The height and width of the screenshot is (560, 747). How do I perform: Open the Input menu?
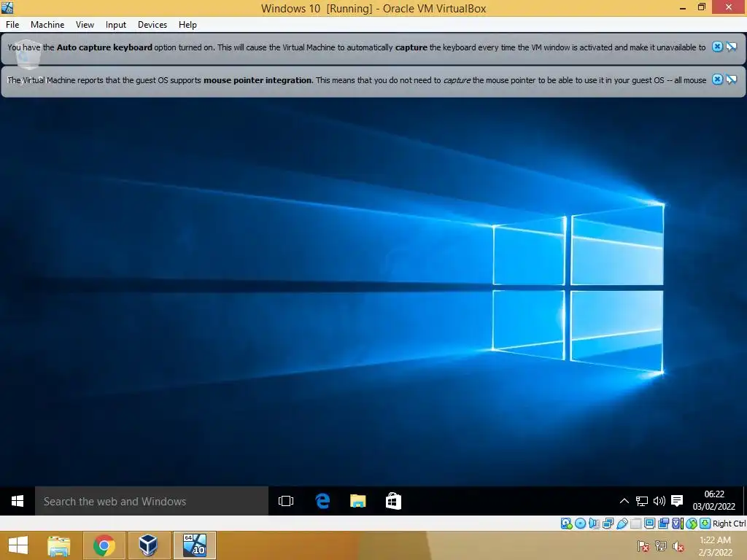116,25
